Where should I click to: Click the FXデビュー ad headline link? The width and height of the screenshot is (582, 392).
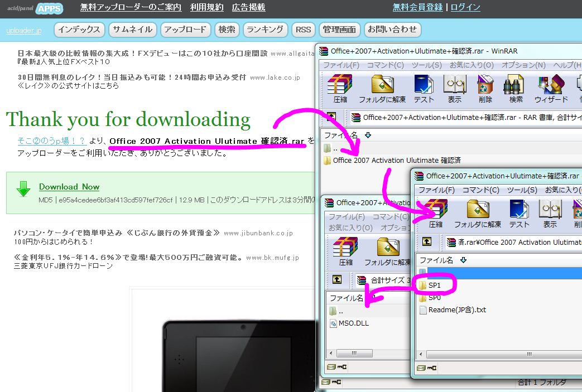142,54
